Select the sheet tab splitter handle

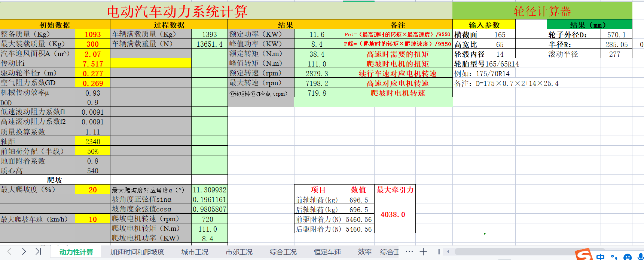(439, 252)
